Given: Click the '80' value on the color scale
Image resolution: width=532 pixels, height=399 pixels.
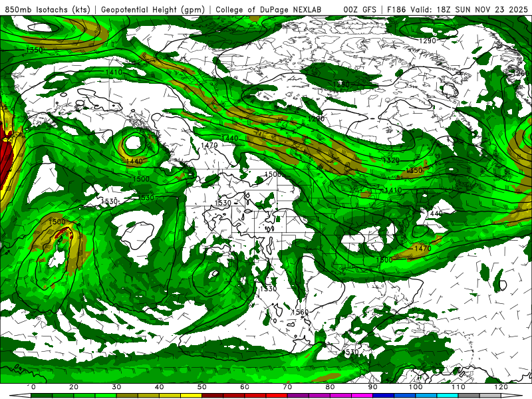Looking at the screenshot, I should [330, 387].
